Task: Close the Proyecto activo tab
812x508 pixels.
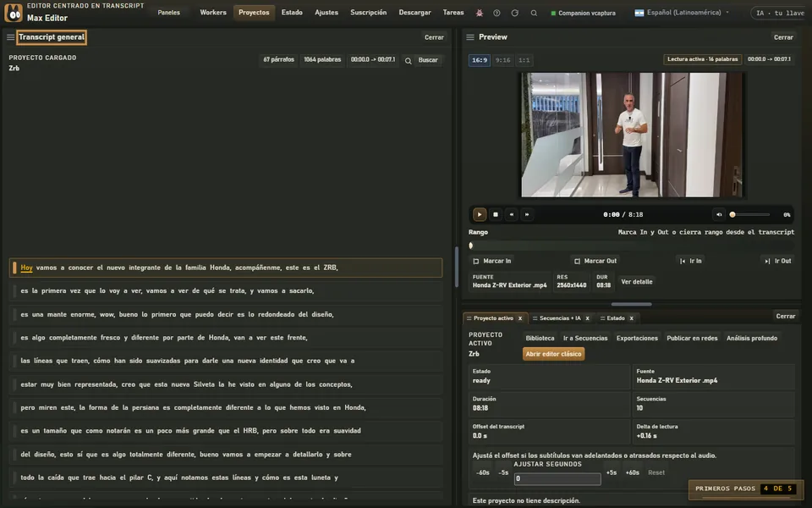Action: pos(520,318)
